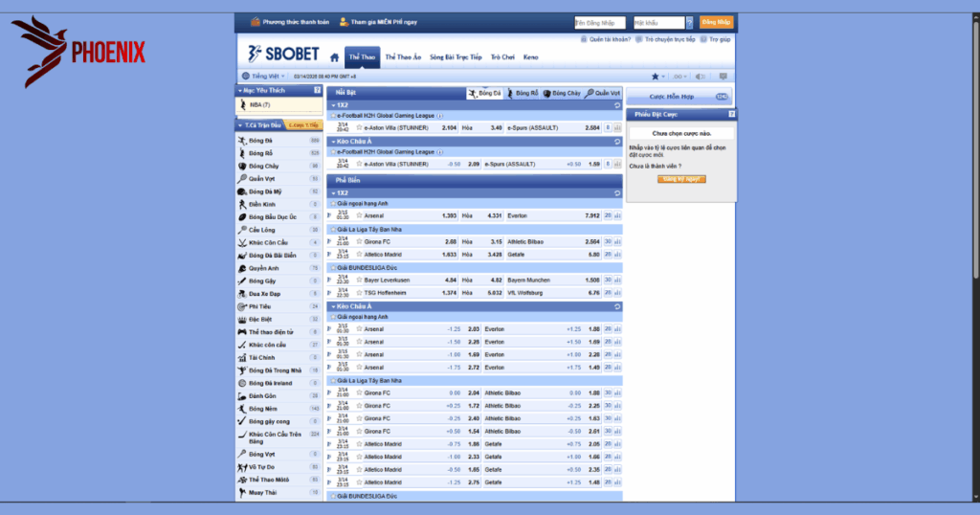Collapse the 1X2 section under Nổi Bật
Viewport: 980px width, 515px height.
333,105
